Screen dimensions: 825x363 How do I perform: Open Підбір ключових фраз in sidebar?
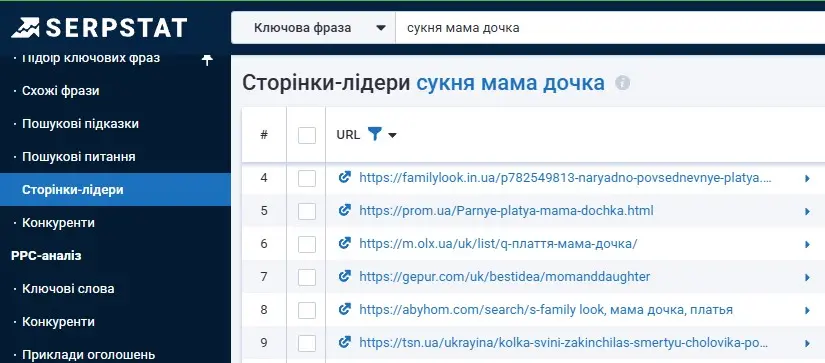tap(91, 58)
